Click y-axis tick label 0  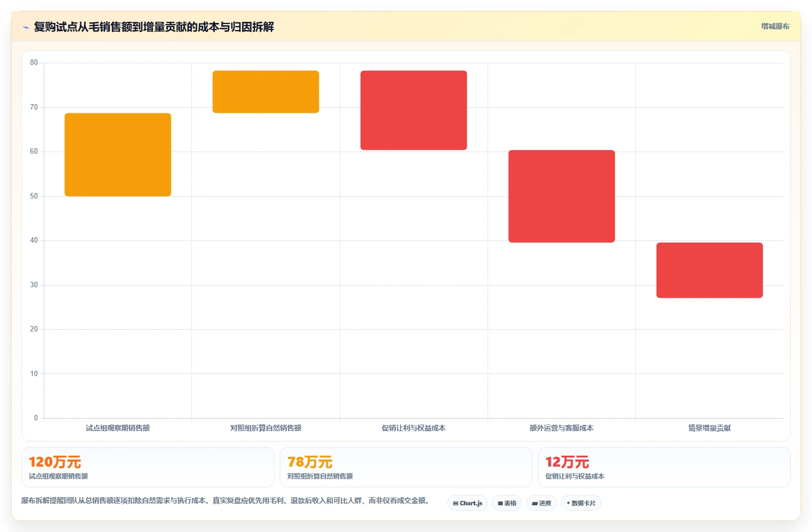tap(36, 418)
